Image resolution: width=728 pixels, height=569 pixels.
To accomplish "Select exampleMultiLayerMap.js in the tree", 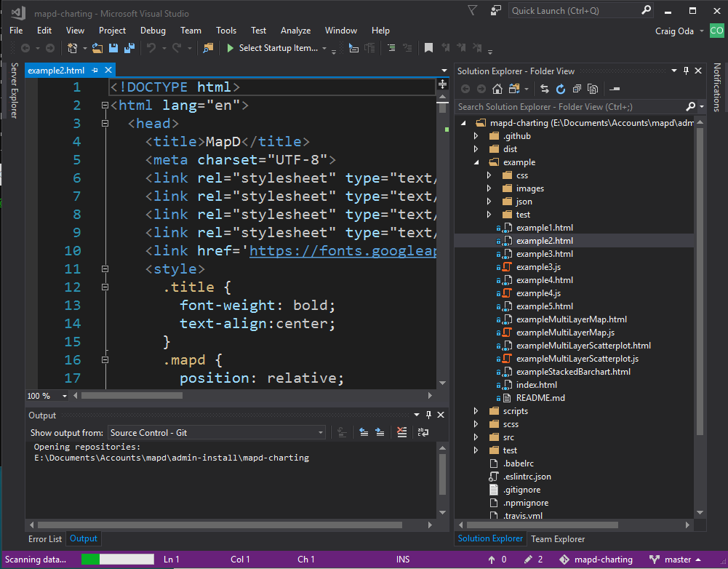I will click(565, 333).
